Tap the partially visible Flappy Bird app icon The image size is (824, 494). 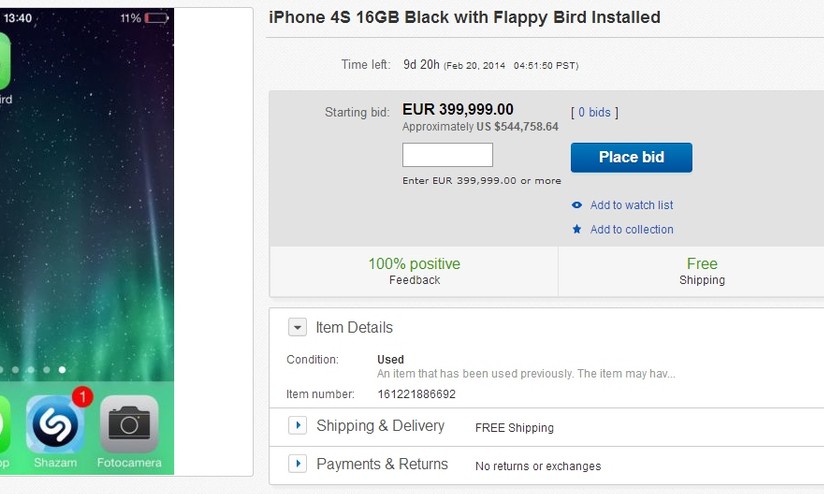click(4, 60)
